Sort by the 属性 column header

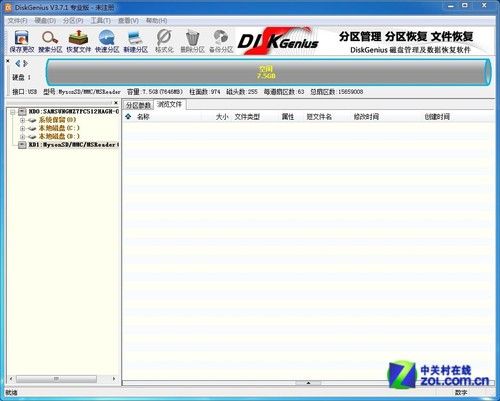coord(288,117)
